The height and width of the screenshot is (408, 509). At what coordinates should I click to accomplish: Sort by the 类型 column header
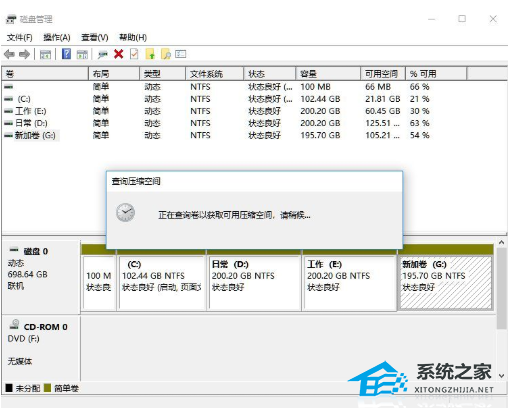click(162, 74)
